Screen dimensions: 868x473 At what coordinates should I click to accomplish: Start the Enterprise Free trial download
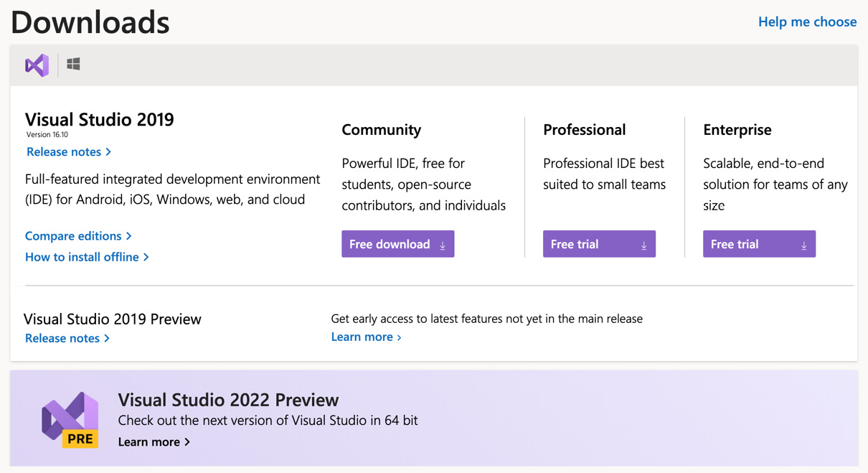[759, 244]
